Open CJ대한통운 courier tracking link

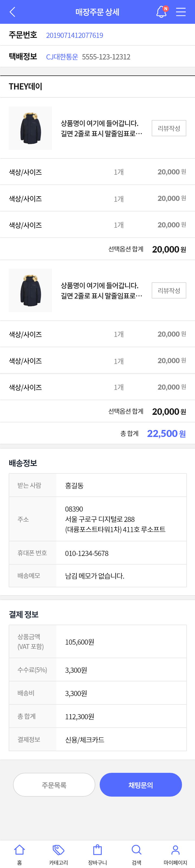tap(62, 57)
